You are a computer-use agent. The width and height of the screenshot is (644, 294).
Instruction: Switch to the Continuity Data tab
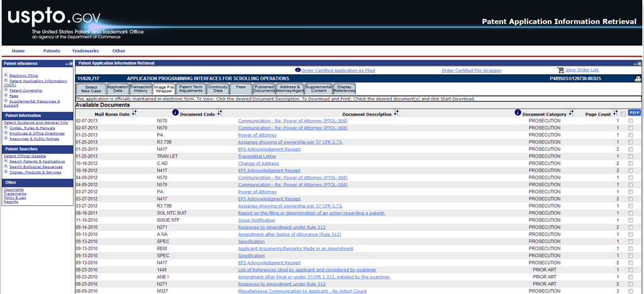coord(218,89)
